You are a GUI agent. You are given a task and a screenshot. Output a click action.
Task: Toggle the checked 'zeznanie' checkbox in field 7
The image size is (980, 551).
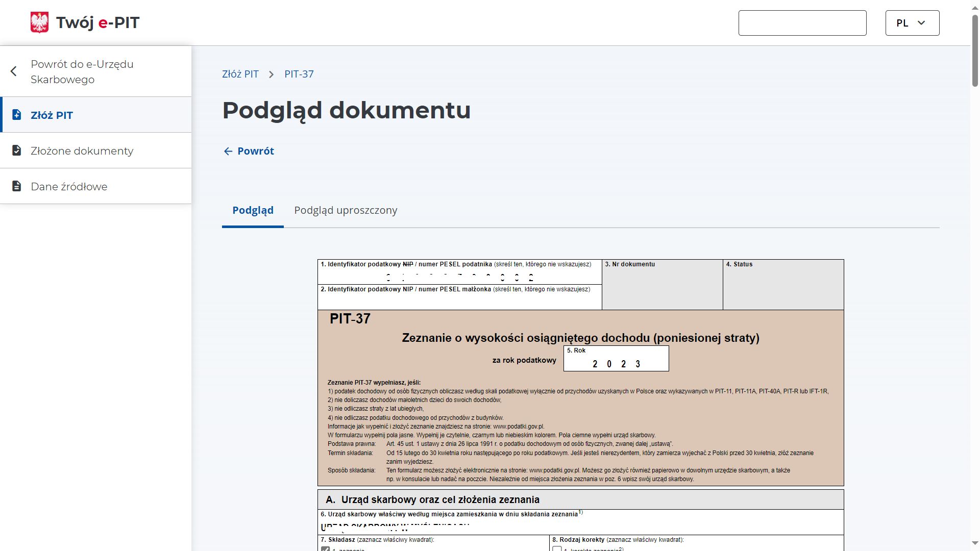(325, 549)
